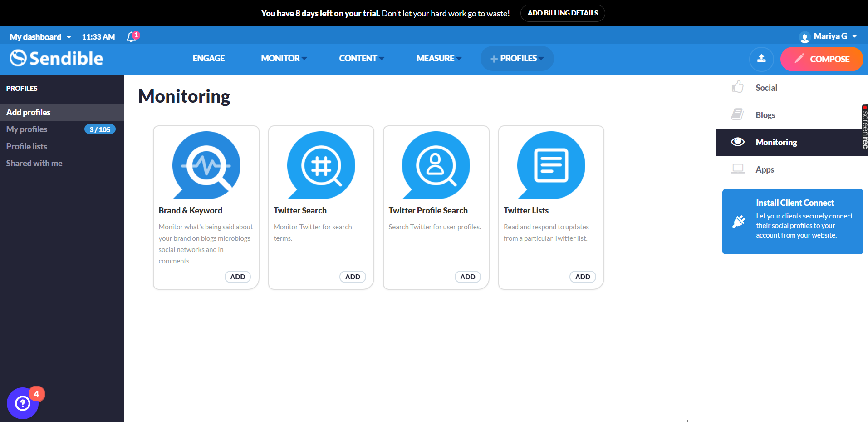The image size is (868, 422).
Task: Click the Twitter Search title
Action: coord(300,210)
